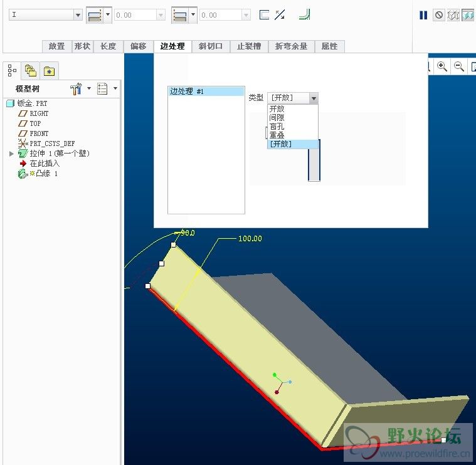Screen dimensions: 476x465
Task: Click first 0.00 value field
Action: [135, 15]
